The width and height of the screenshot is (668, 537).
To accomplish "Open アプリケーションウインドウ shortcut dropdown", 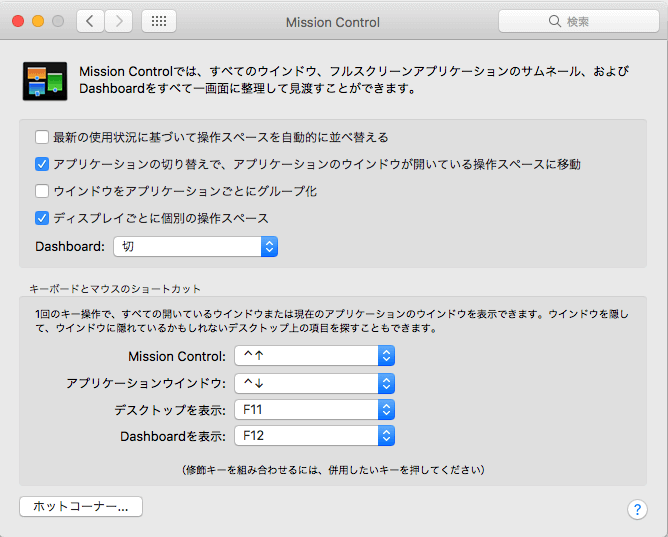I will coord(314,383).
